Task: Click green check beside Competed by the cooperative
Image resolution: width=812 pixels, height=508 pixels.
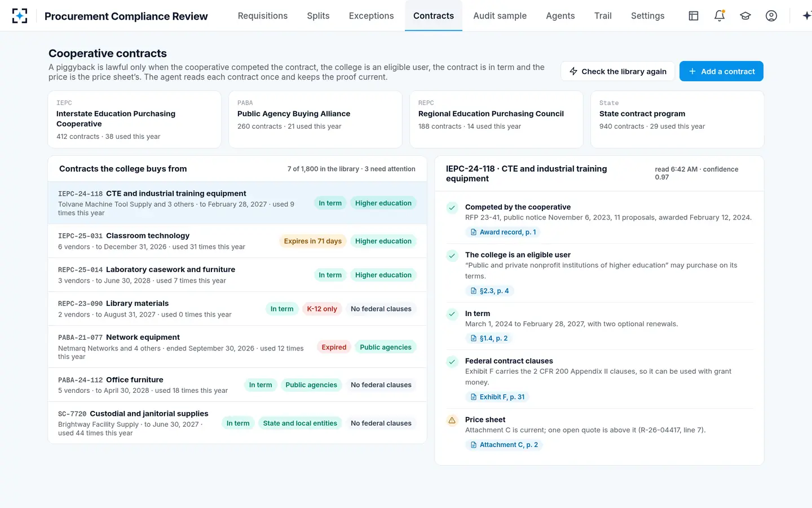Action: coord(452,208)
